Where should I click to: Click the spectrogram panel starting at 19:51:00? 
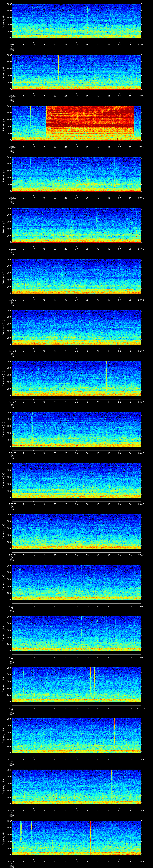tap(76, 276)
